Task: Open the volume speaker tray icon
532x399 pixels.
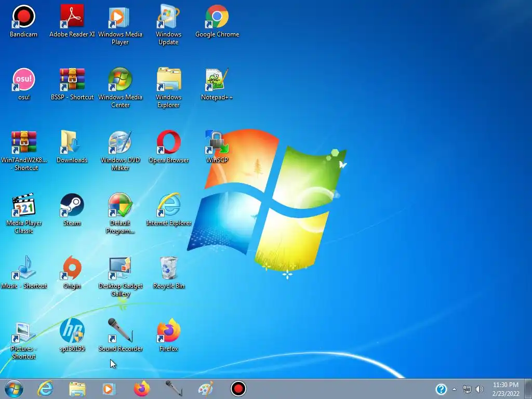Action: [479, 389]
